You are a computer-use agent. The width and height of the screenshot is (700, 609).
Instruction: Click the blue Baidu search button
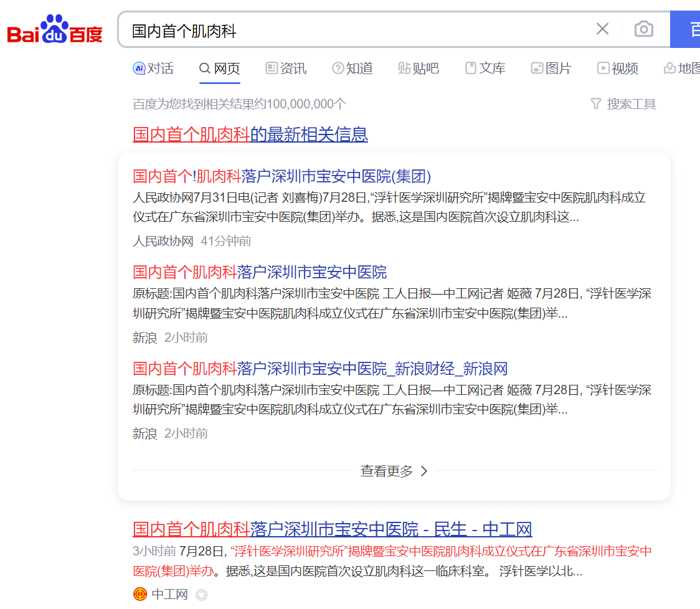685,29
